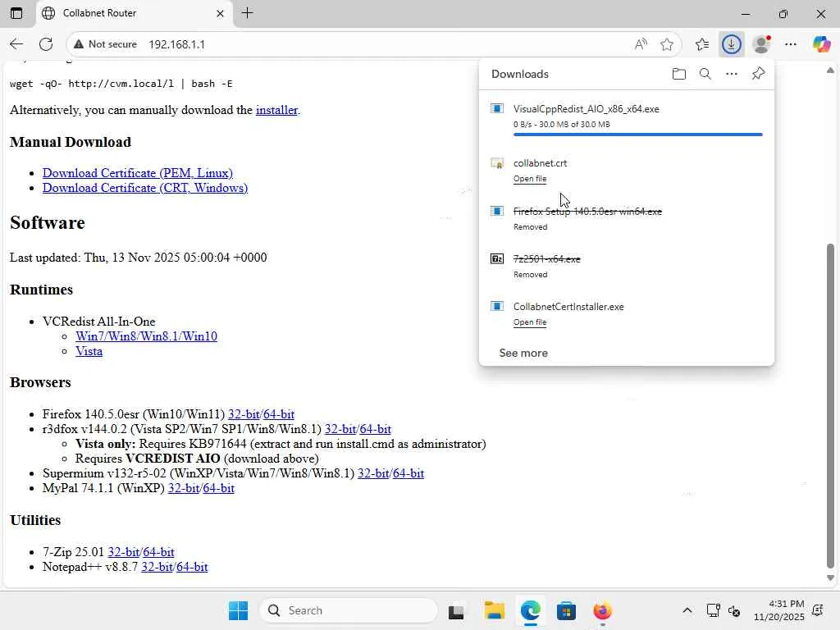Image resolution: width=840 pixels, height=630 pixels.
Task: Download MyPal 74.1.1 32-bit
Action: click(x=184, y=488)
